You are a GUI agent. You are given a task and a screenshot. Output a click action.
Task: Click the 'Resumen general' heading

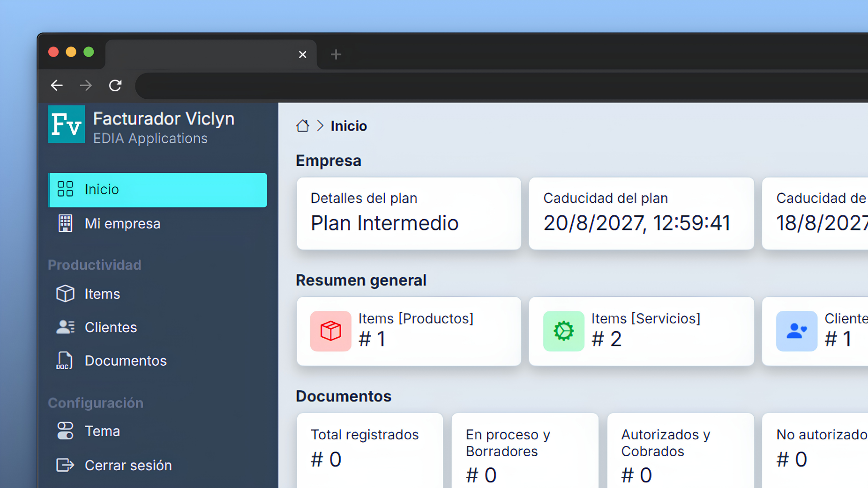tap(361, 280)
